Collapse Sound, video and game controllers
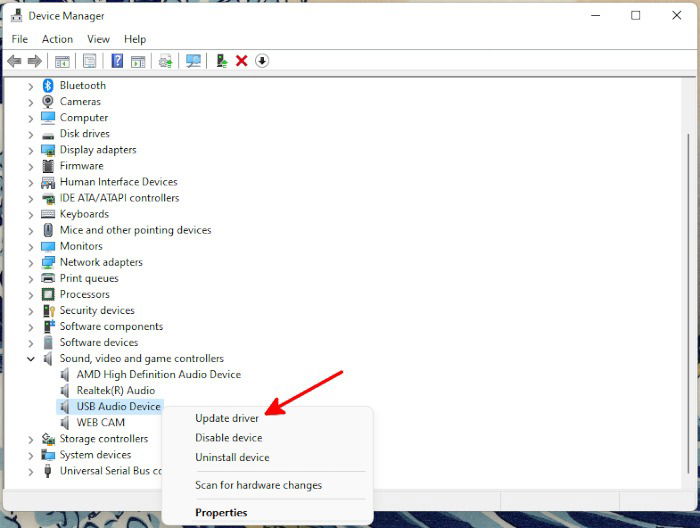Viewport: 700px width, 528px height. (x=30, y=359)
